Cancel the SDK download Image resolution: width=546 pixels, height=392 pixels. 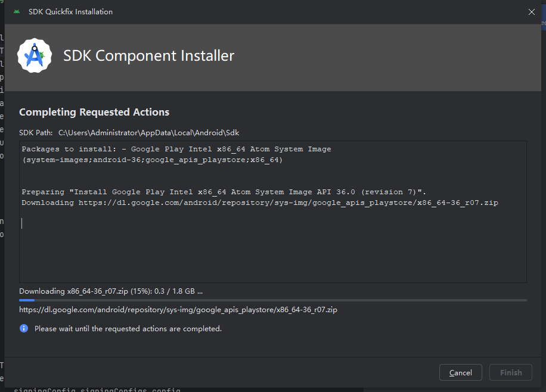(x=460, y=373)
